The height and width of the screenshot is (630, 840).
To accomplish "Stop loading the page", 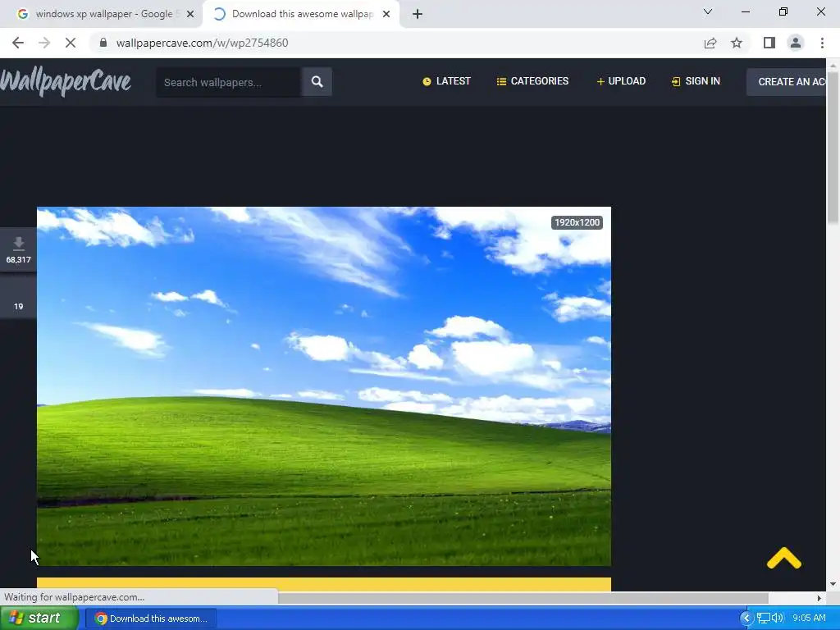I will coord(71,43).
